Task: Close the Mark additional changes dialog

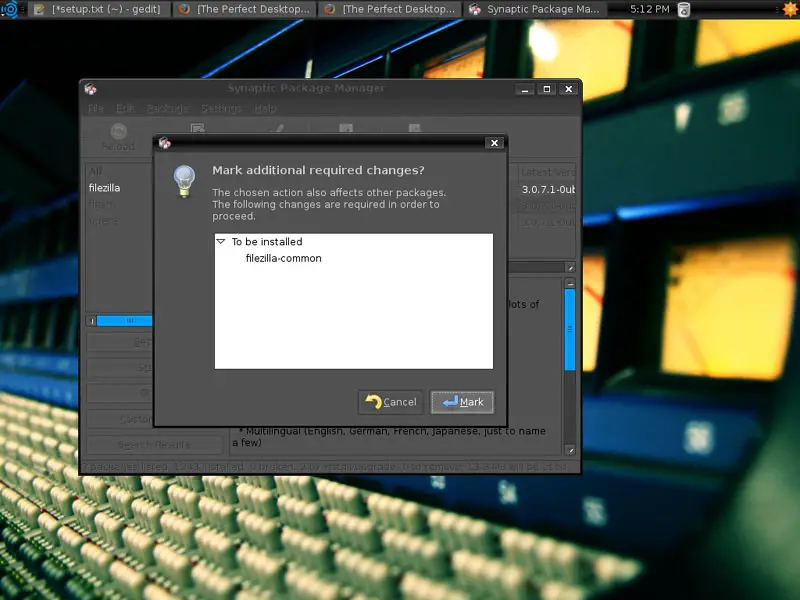Action: (494, 143)
